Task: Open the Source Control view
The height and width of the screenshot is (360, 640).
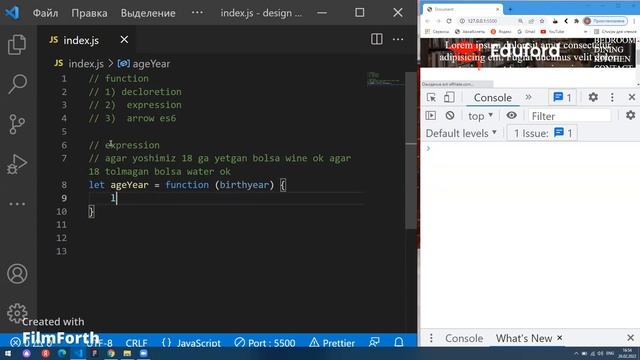Action: pyautogui.click(x=17, y=124)
